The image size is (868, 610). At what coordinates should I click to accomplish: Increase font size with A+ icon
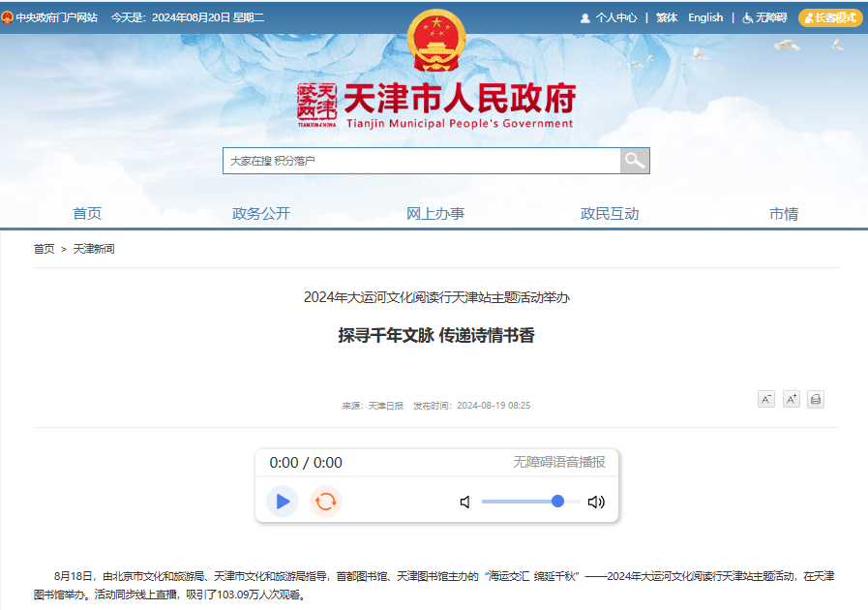coord(791,399)
